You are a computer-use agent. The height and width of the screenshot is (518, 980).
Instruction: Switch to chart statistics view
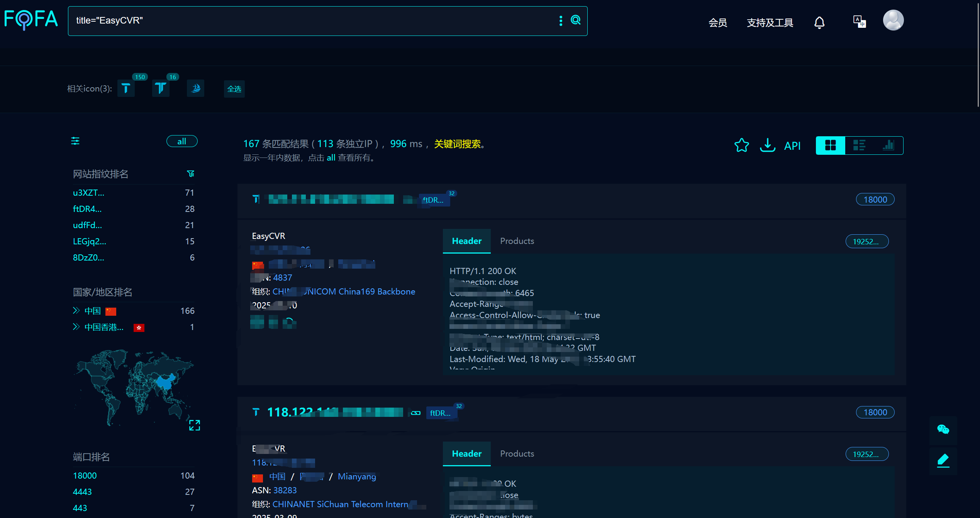coord(888,145)
